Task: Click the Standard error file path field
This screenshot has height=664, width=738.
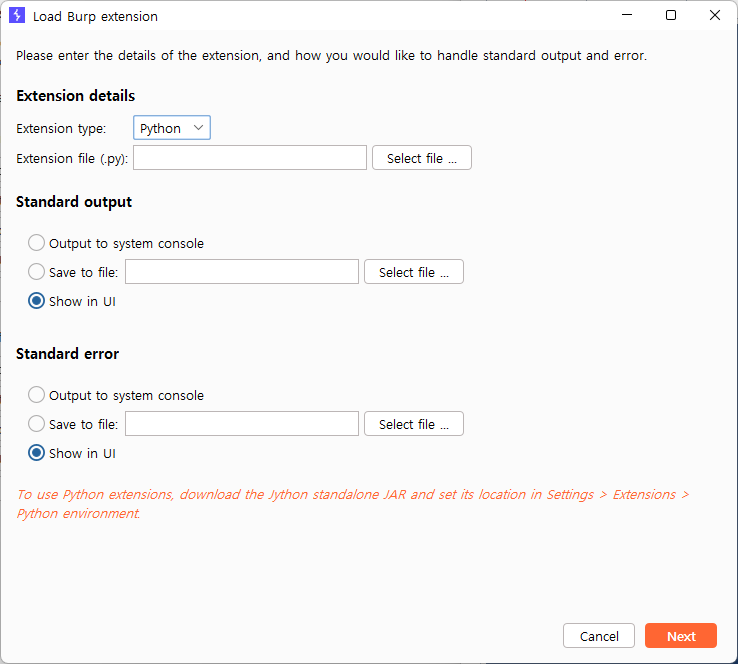Action: 242,424
